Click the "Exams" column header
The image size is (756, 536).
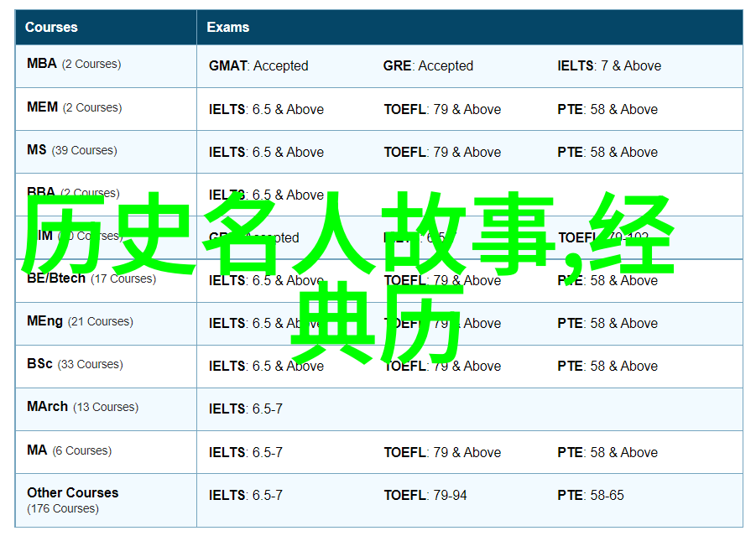[x=470, y=28]
